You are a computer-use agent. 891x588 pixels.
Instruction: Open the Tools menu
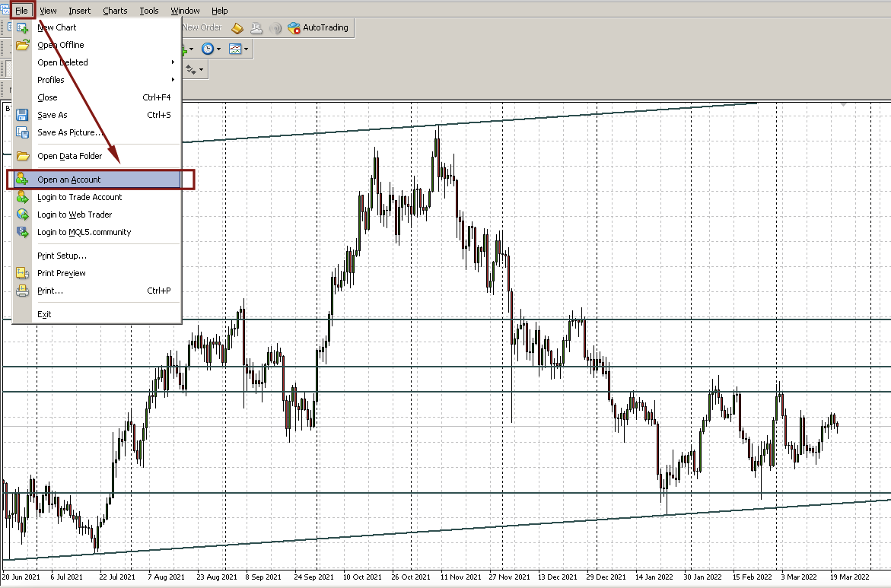point(149,10)
